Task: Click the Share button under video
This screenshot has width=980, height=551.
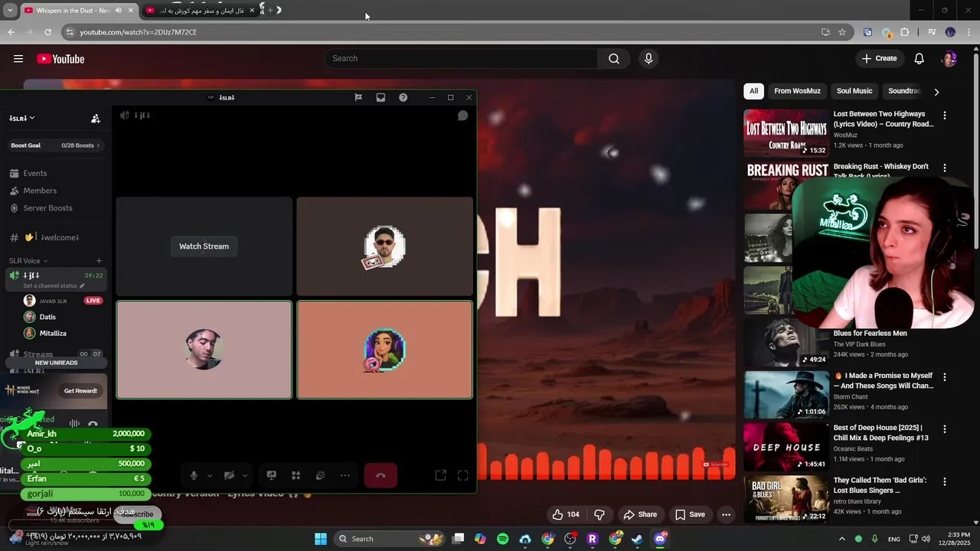Action: 640,514
